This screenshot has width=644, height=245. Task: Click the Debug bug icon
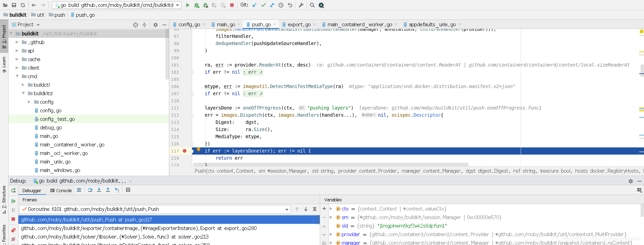click(x=197, y=5)
